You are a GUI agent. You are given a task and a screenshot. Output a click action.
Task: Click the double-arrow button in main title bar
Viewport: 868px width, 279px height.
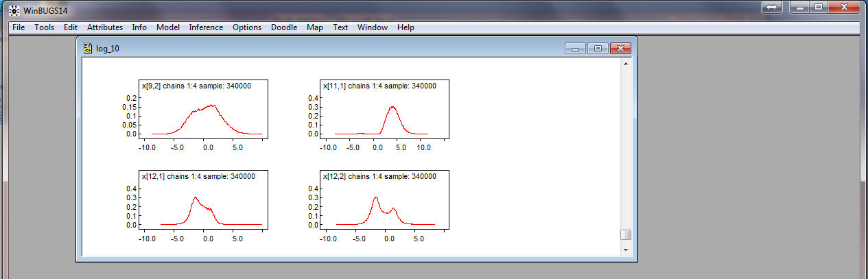(x=772, y=7)
